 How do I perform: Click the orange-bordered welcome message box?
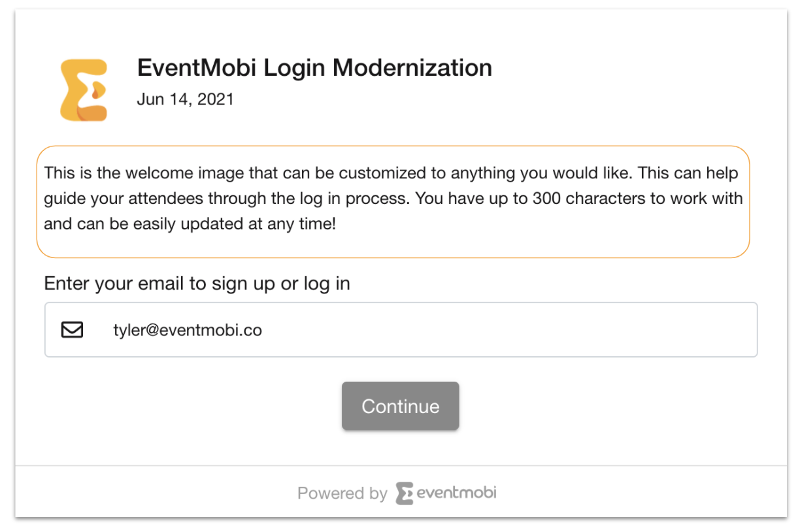[x=393, y=201]
